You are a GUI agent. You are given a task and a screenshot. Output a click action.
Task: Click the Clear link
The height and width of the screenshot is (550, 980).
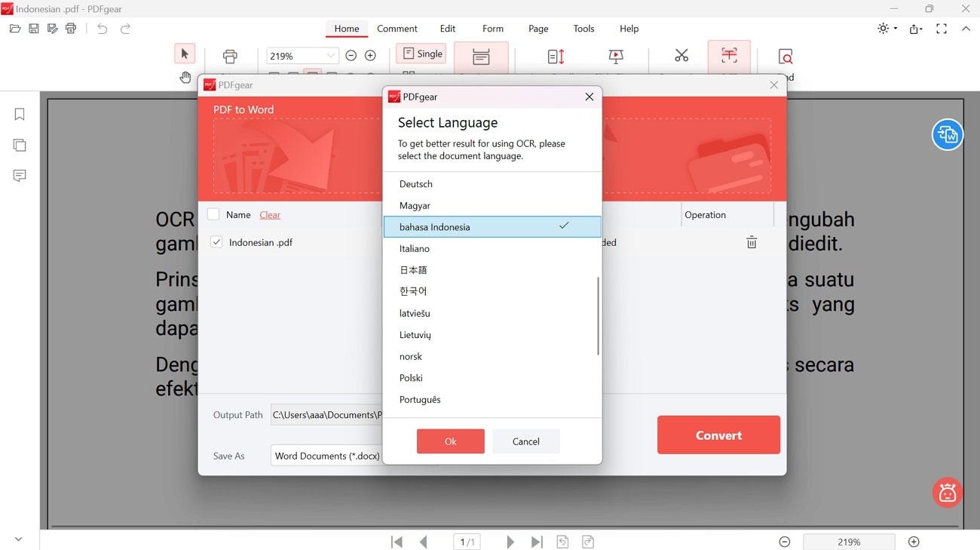point(270,215)
